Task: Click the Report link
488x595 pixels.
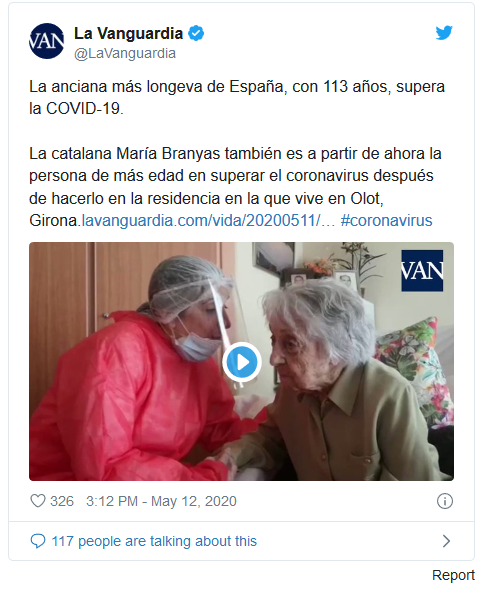Action: point(453,575)
